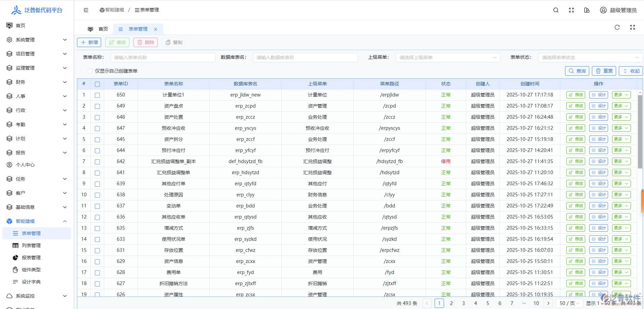Open the 表单状态 dropdown selector
Viewport: 644px width, 309px height.
(x=590, y=57)
